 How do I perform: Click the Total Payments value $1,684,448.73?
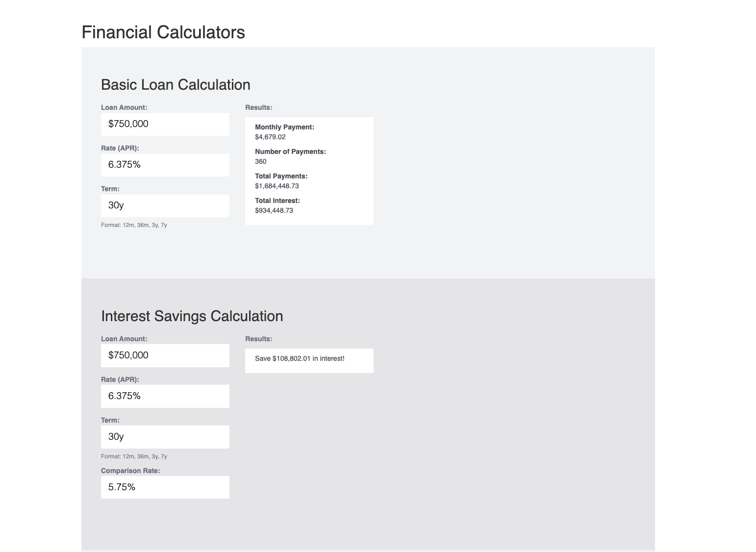click(x=277, y=186)
